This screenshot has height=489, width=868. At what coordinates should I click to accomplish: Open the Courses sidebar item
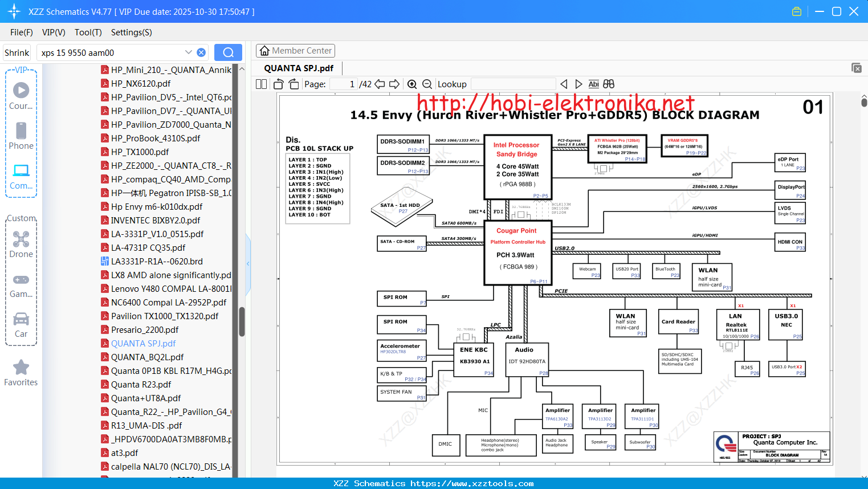[21, 96]
